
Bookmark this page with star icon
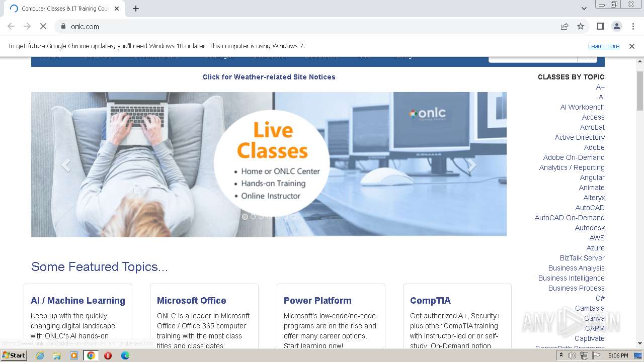581,26
